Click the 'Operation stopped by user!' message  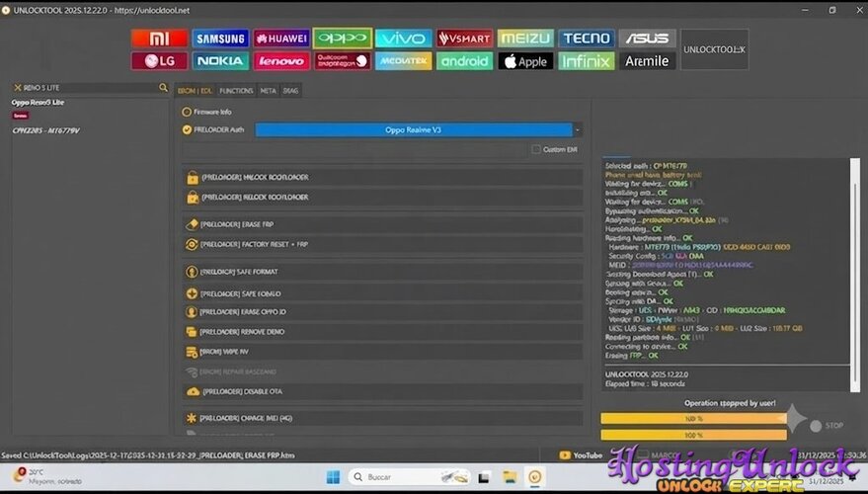730,403
